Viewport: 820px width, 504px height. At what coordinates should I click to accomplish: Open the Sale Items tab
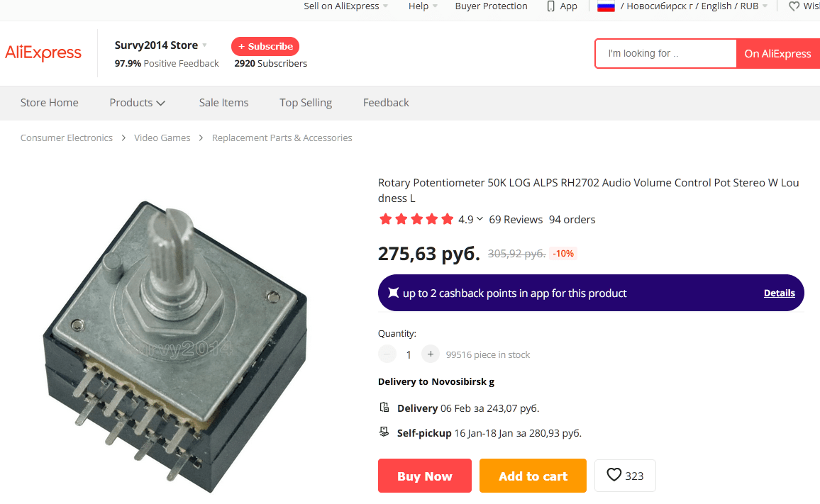223,103
